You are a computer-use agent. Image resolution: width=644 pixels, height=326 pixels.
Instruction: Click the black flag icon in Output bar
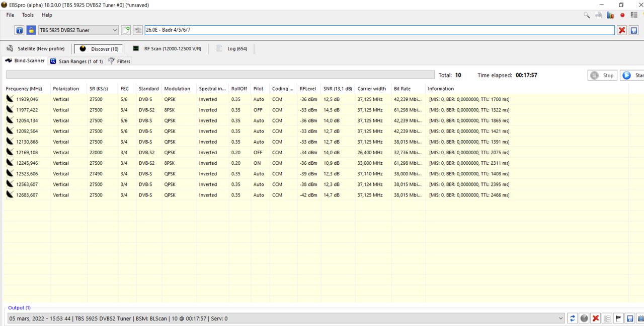point(618,318)
